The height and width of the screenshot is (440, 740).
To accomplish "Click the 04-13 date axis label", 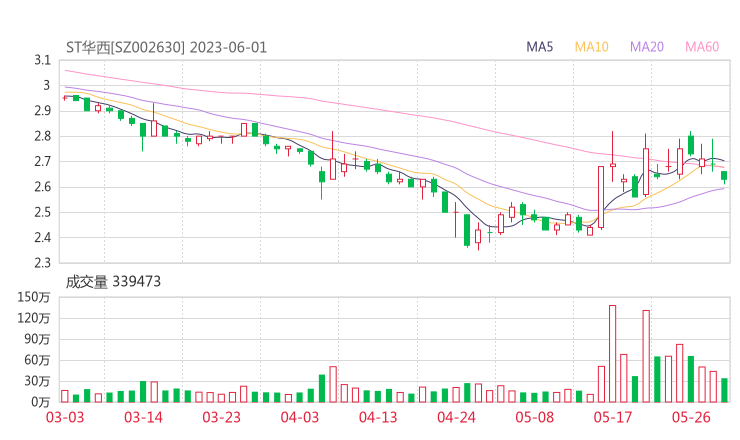I will (x=378, y=417).
